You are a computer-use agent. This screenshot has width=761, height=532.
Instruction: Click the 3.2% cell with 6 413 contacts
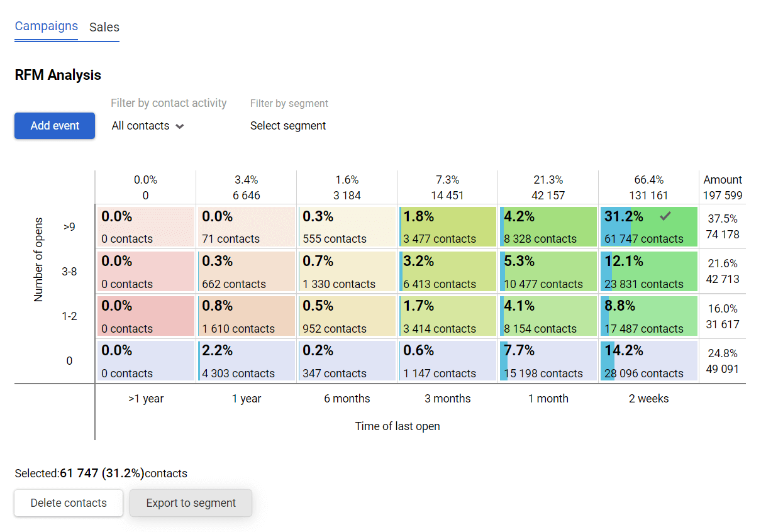(447, 271)
